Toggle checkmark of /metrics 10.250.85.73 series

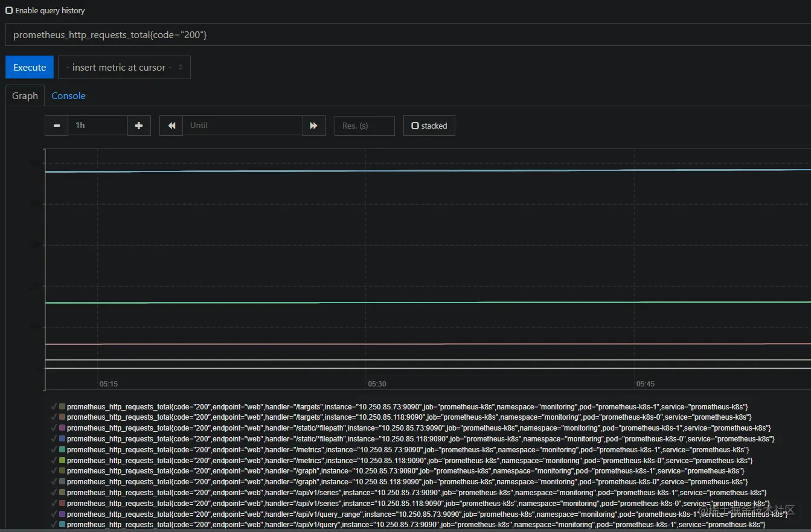pos(54,450)
